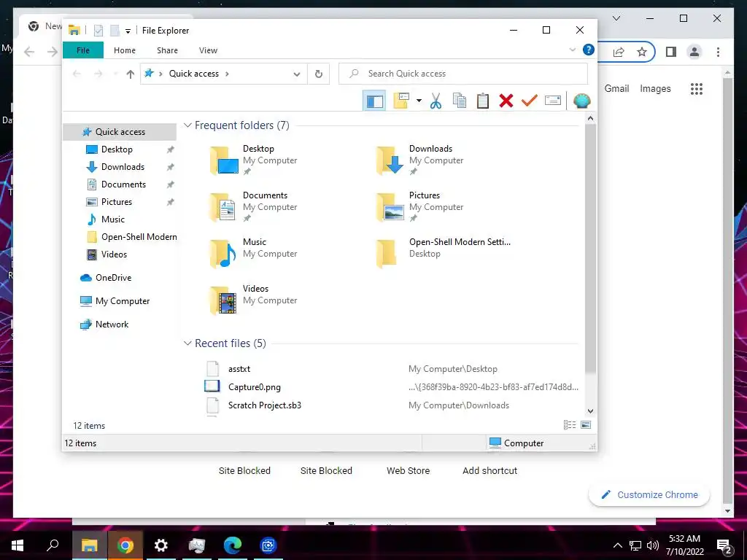Image resolution: width=747 pixels, height=560 pixels.
Task: Click Add shortcut in Chrome new tab
Action: (489, 470)
